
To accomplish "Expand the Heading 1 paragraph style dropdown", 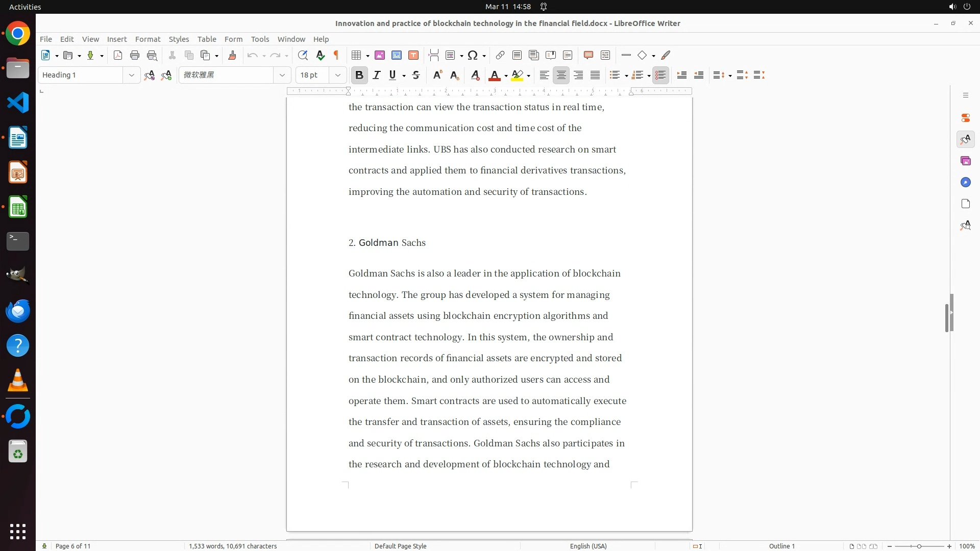I will point(132,76).
